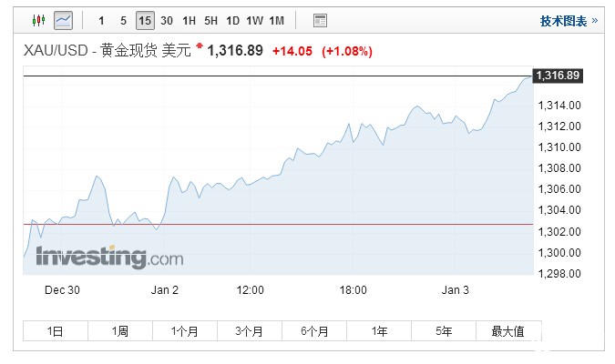Show the 3个月 time range
Screen dimensions: 615x364
[250, 331]
